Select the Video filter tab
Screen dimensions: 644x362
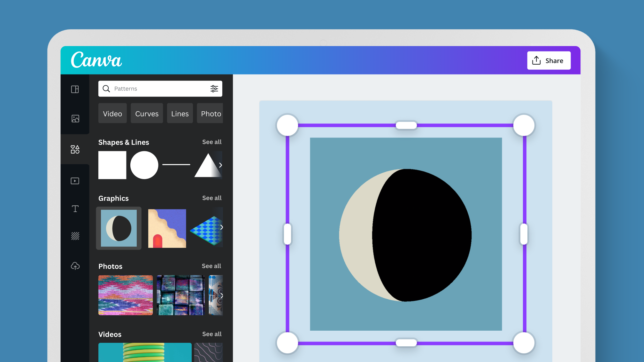[112, 114]
